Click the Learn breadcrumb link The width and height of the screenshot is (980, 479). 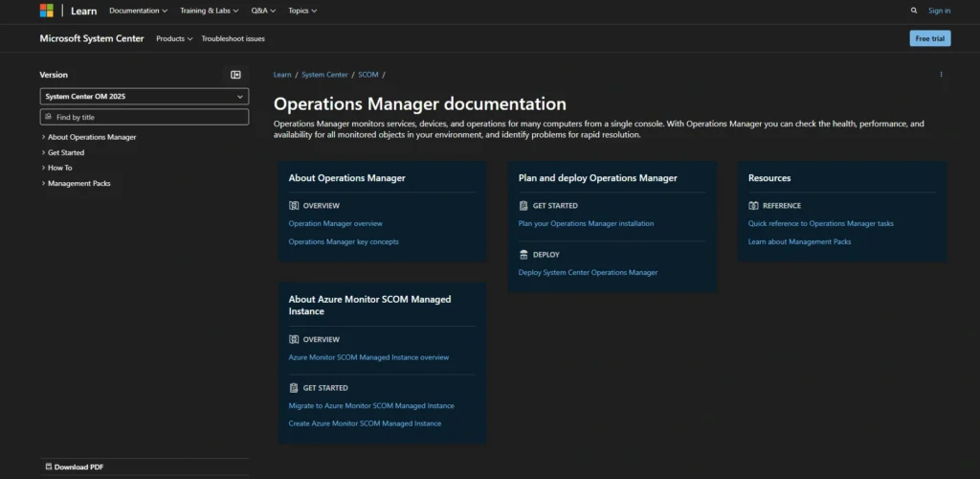pos(282,75)
